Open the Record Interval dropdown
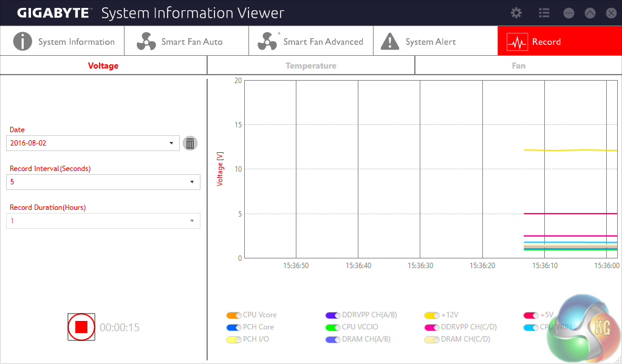Screen dimensions: 622x364 [192, 182]
